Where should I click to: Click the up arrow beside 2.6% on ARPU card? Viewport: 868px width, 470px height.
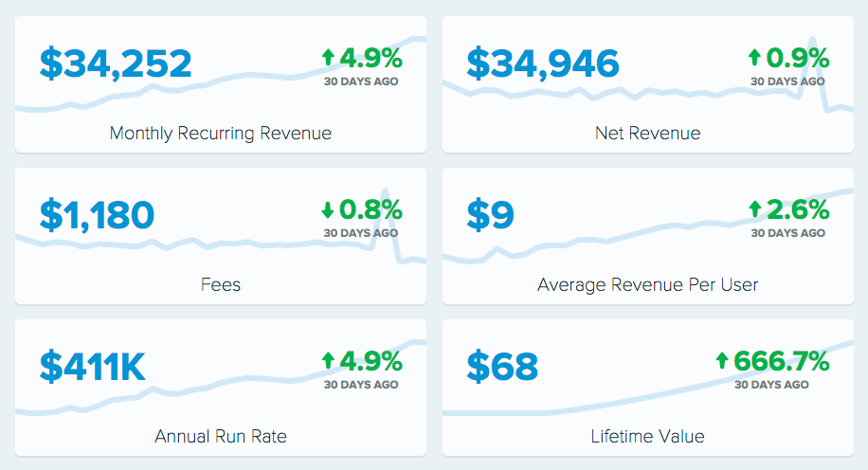755,209
